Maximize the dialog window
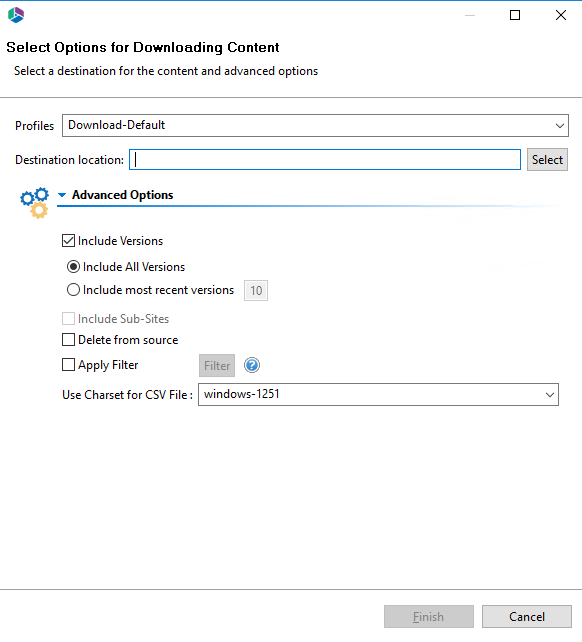 pyautogui.click(x=515, y=15)
